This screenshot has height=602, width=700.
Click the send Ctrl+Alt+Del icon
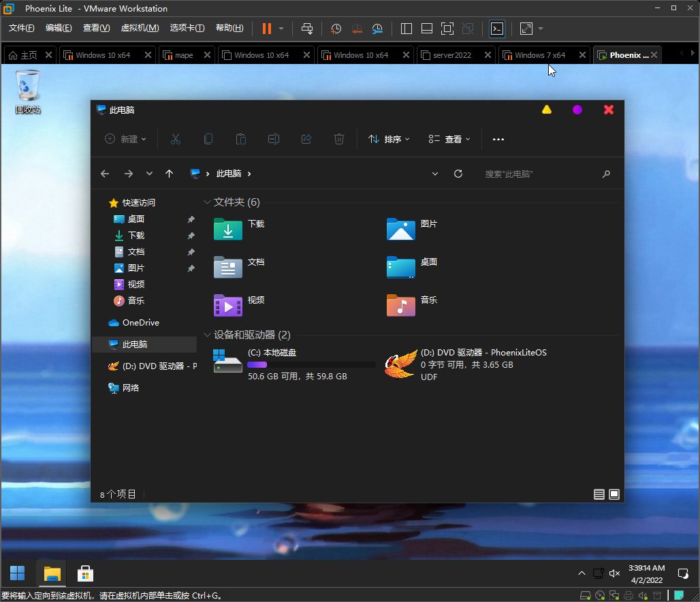coord(307,29)
